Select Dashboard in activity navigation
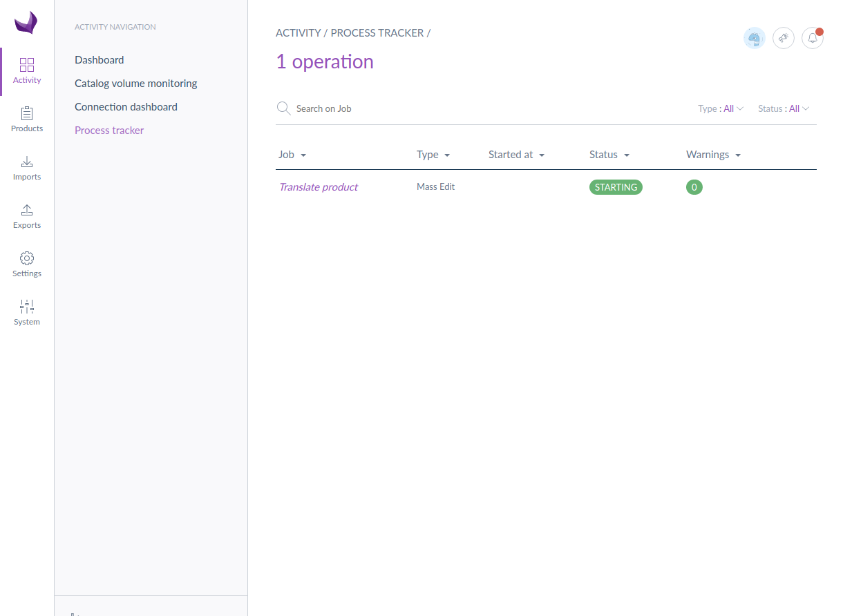 100,60
